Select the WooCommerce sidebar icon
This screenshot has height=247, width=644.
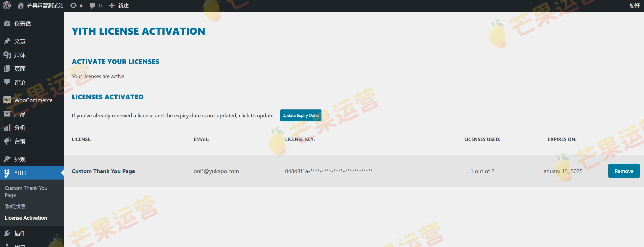click(7, 100)
